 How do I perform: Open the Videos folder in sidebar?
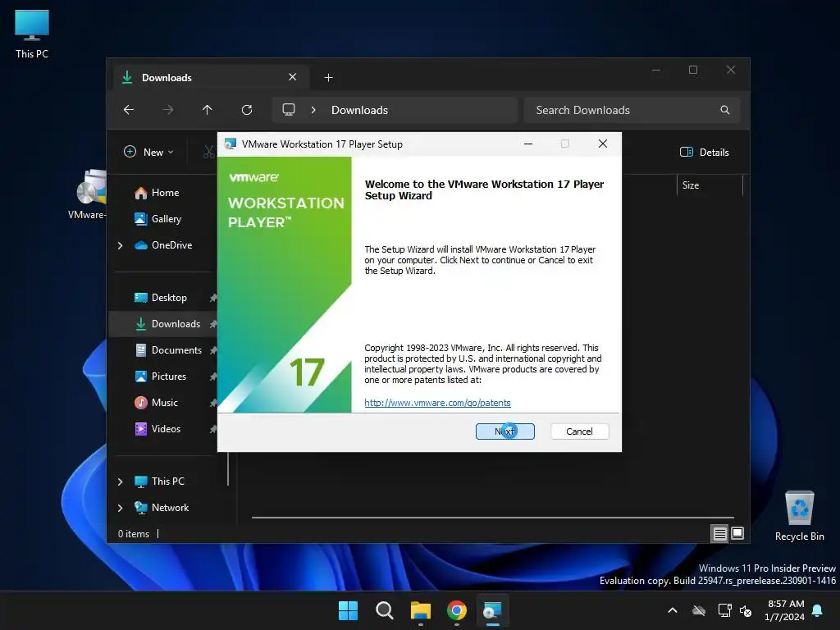click(166, 429)
